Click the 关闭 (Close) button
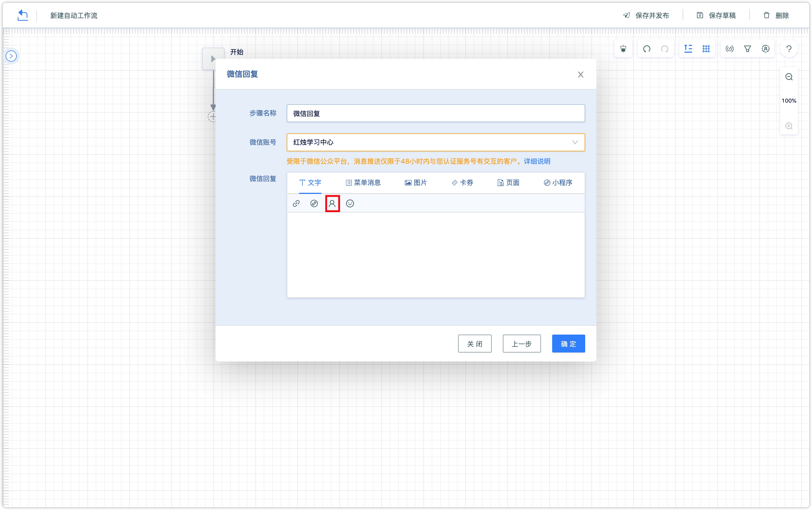This screenshot has height=510, width=812. 475,343
